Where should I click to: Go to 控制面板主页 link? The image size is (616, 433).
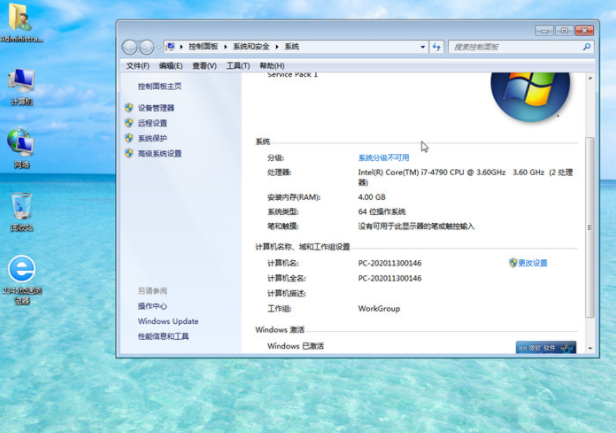(x=160, y=86)
